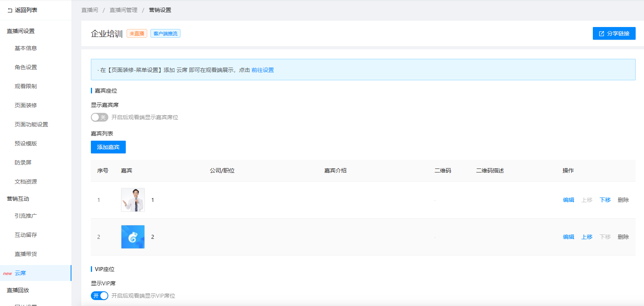
Task: Turn off the 显示VIP席 switch
Action: (99, 296)
